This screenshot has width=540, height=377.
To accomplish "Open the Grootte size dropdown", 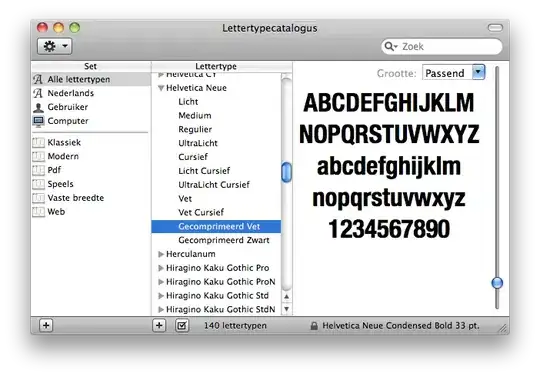I will (479, 72).
